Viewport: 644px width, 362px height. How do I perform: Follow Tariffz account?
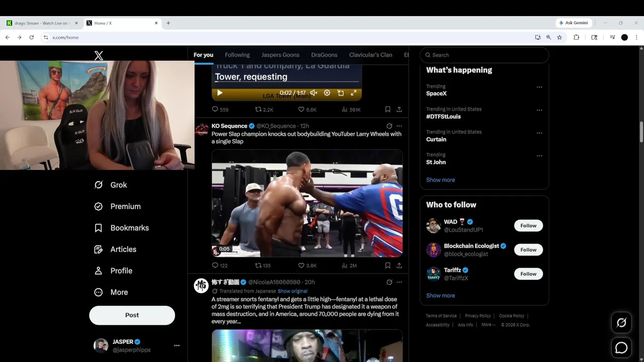click(528, 274)
